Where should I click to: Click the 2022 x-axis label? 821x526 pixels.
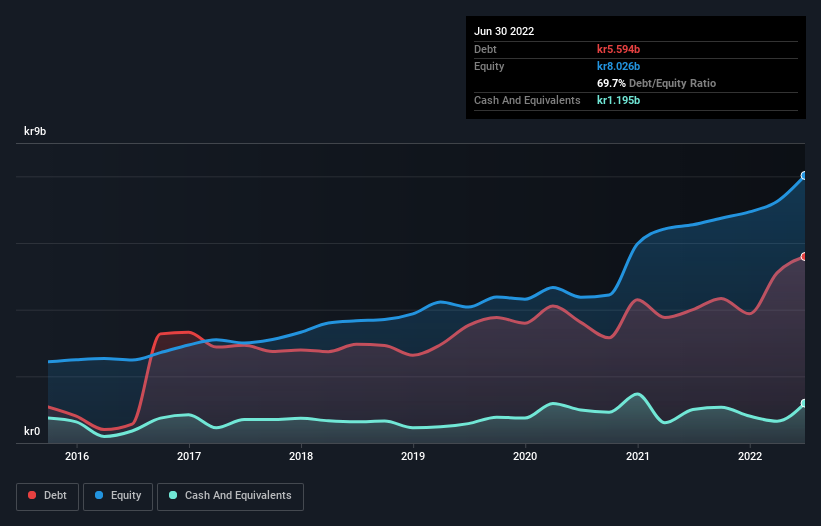coord(750,456)
